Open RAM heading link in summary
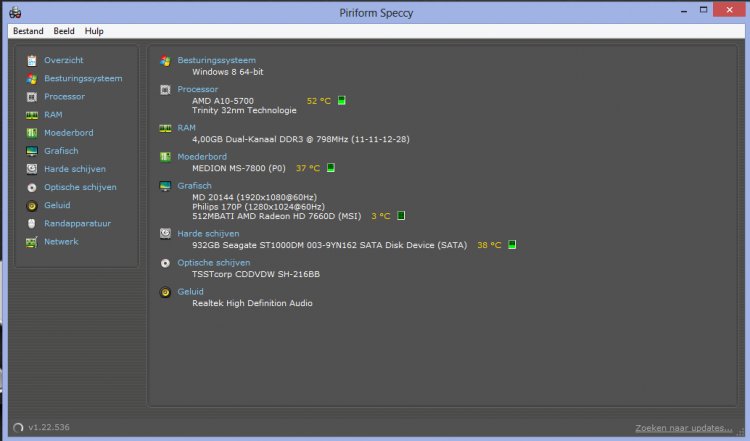The image size is (750, 441). click(x=187, y=128)
